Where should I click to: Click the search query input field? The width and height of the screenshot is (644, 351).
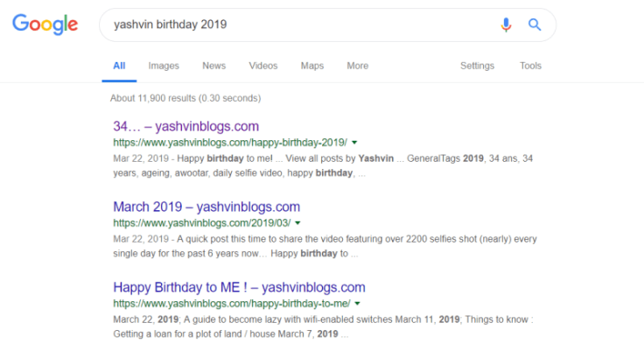(x=297, y=25)
